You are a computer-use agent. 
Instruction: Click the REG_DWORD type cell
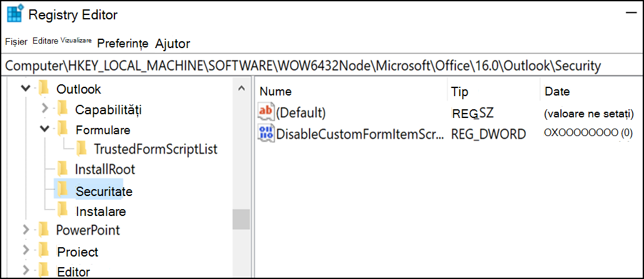488,134
